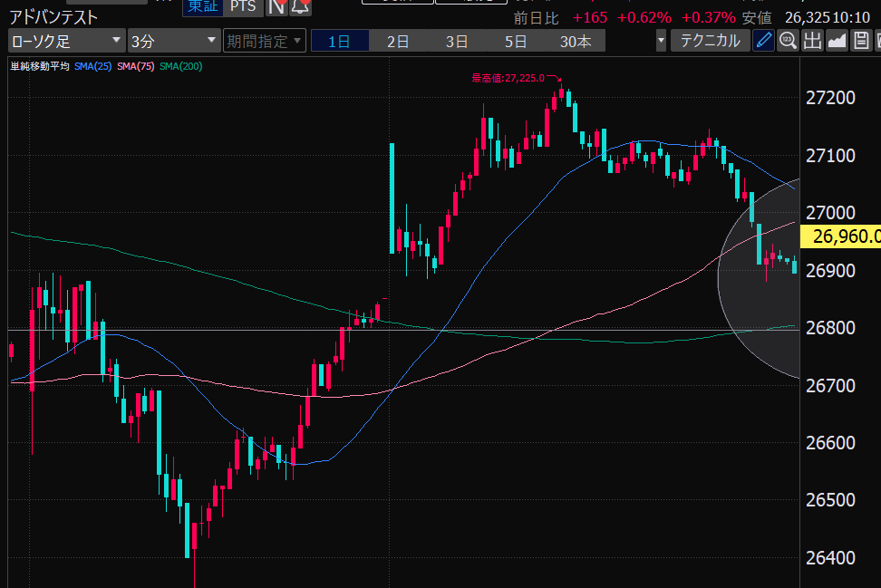
Task: Click the SMA(25) legend label
Action: (x=93, y=66)
